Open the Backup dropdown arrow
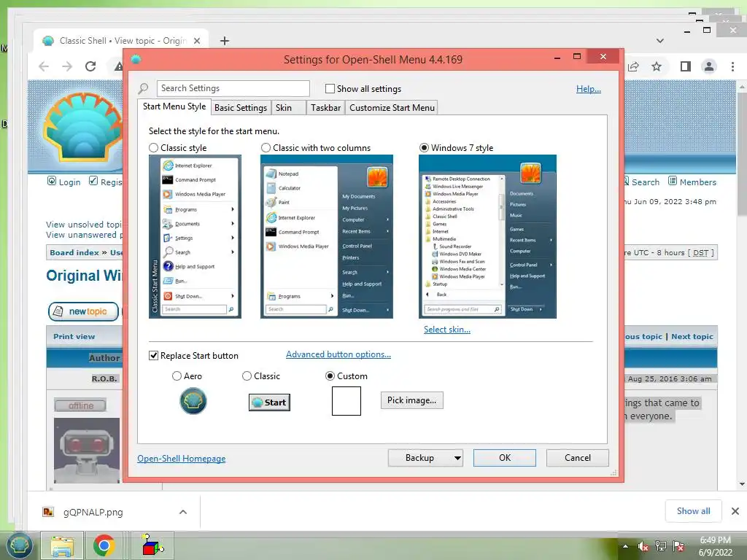The height and width of the screenshot is (560, 747). point(457,458)
